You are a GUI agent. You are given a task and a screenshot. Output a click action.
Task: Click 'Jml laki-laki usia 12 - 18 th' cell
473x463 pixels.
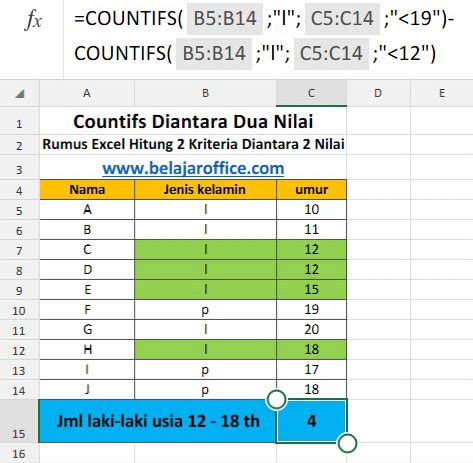pyautogui.click(x=158, y=421)
